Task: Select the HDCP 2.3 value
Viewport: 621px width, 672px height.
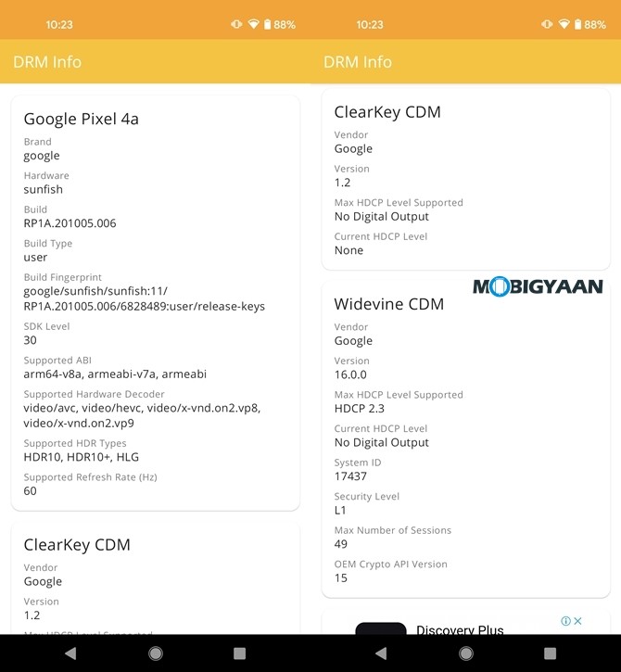Action: 359,409
